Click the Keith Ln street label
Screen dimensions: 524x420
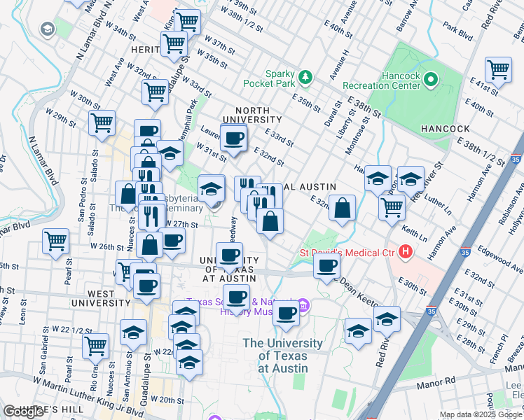pyautogui.click(x=415, y=234)
